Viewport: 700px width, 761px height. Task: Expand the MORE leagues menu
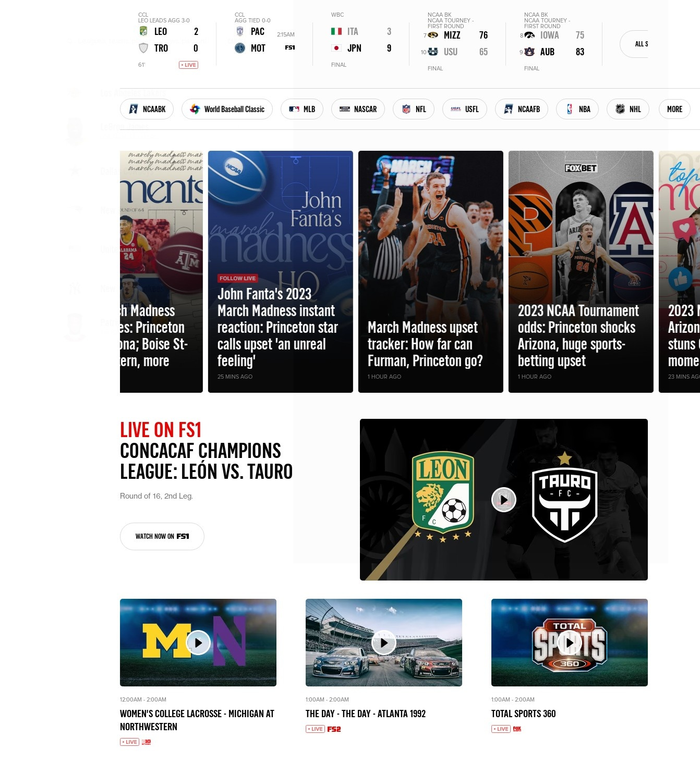pyautogui.click(x=674, y=109)
